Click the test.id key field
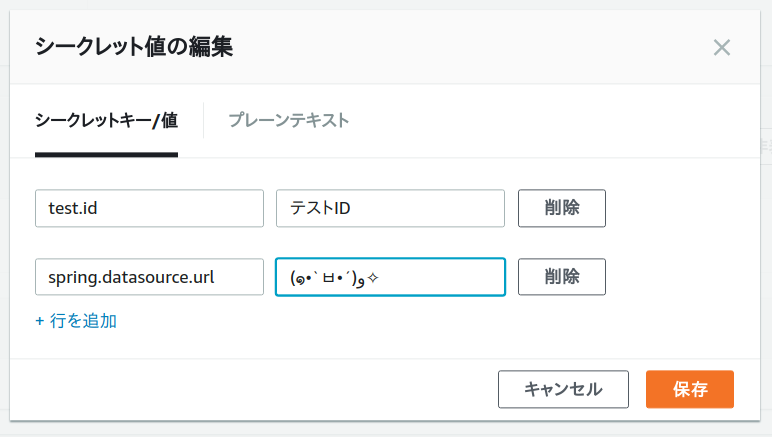The height and width of the screenshot is (437, 772). click(149, 208)
